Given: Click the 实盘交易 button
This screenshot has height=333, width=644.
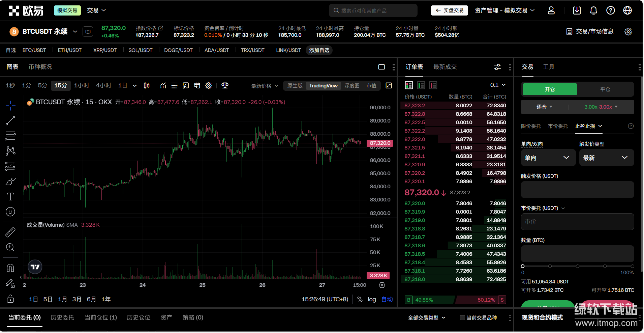Looking at the screenshot, I should coord(449,10).
